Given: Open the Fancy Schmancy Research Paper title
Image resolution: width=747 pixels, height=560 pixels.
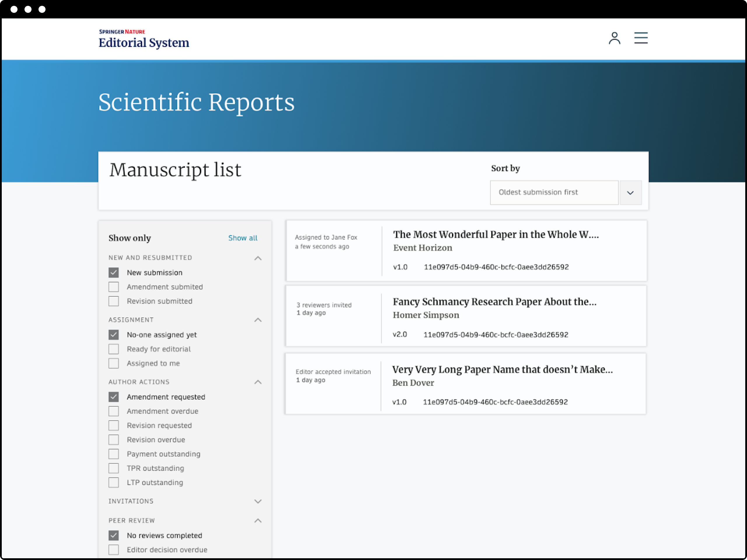Looking at the screenshot, I should pos(494,302).
